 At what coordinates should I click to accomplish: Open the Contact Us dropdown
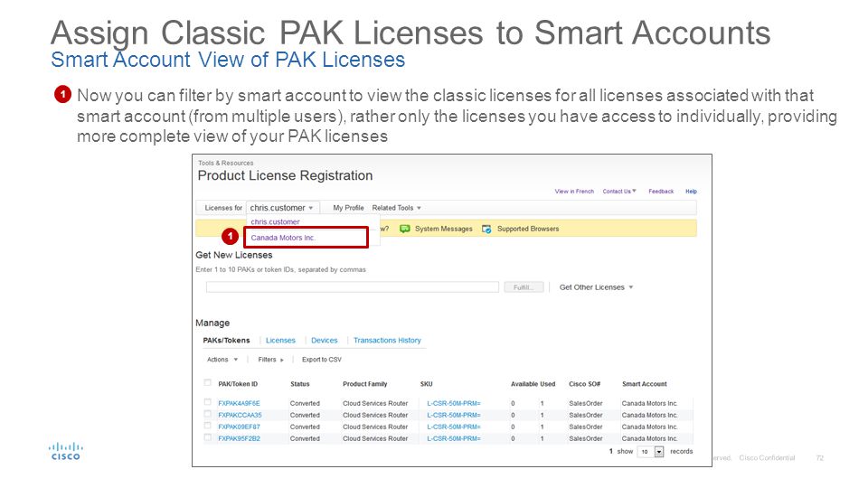619,191
